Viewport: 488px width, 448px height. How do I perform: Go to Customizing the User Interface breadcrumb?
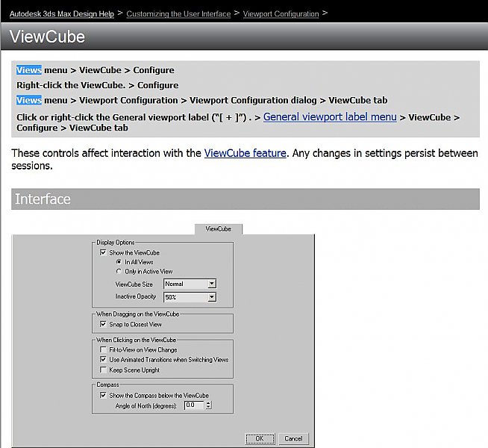pos(178,14)
